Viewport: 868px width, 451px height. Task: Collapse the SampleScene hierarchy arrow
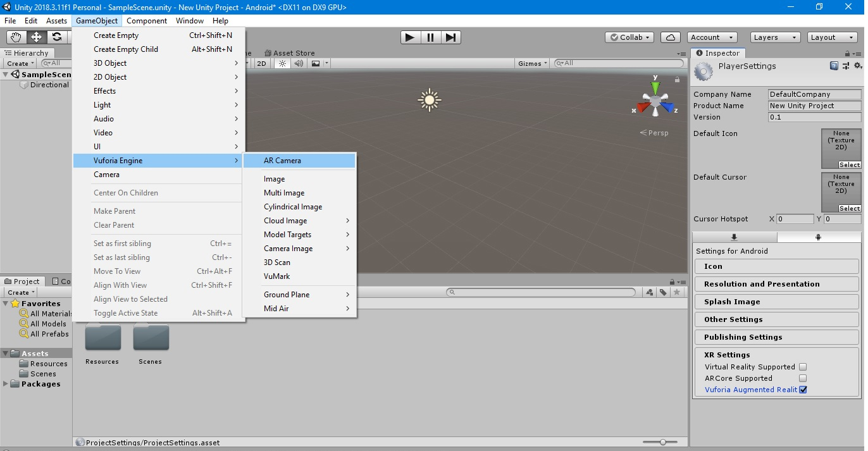[6, 75]
